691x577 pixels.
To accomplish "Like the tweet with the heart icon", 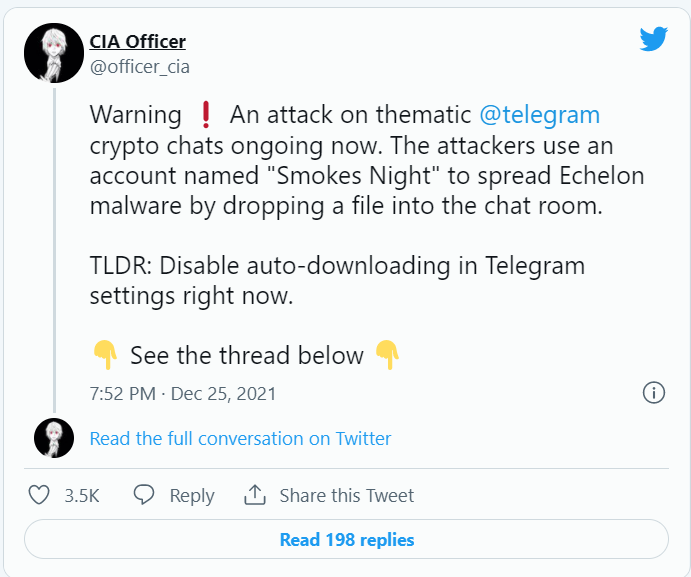I will pos(39,495).
